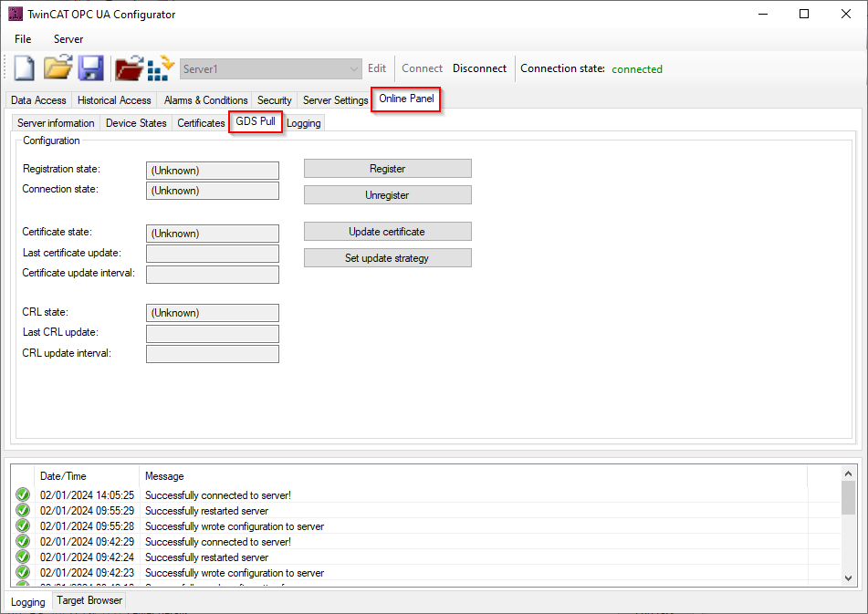Click the Register button
This screenshot has height=614, width=868.
(x=388, y=169)
